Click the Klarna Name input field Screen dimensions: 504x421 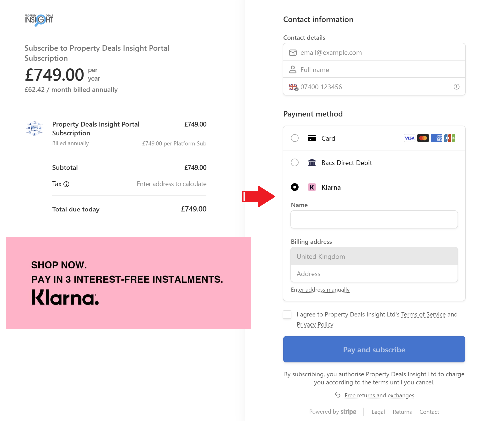(374, 219)
